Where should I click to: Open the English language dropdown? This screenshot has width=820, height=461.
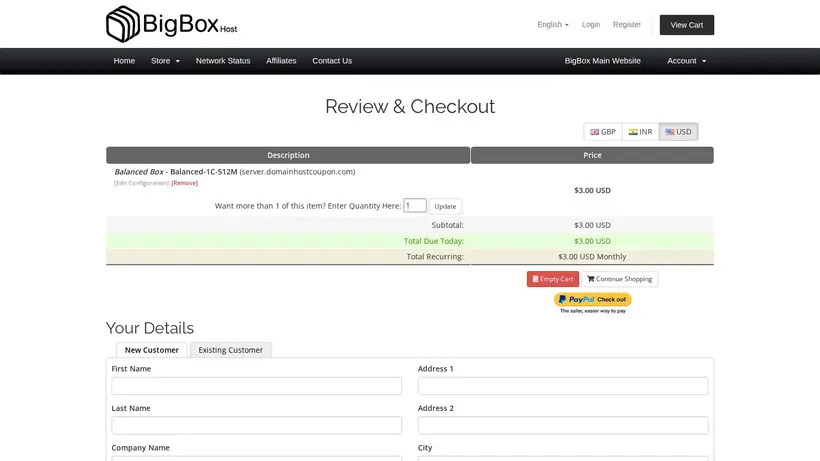pos(553,25)
